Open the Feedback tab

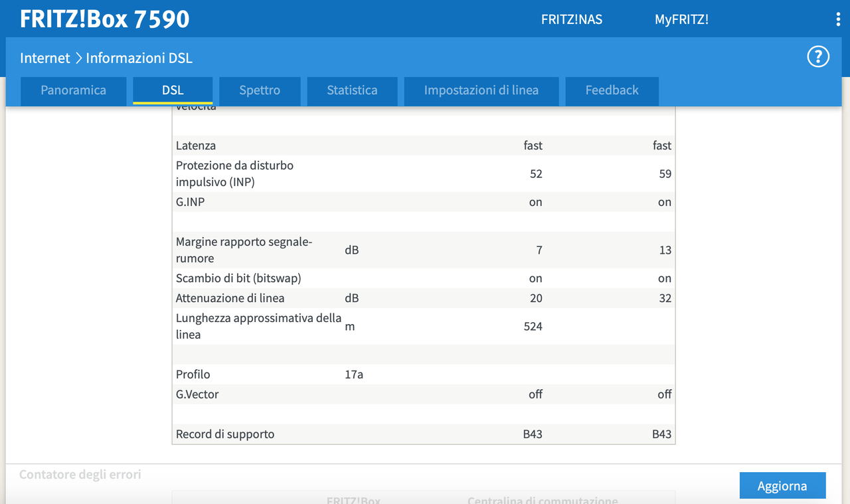pos(612,90)
